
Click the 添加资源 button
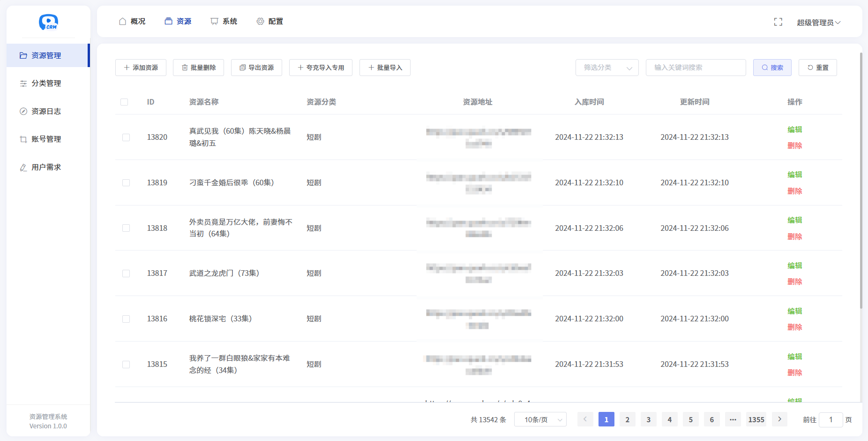[141, 68]
